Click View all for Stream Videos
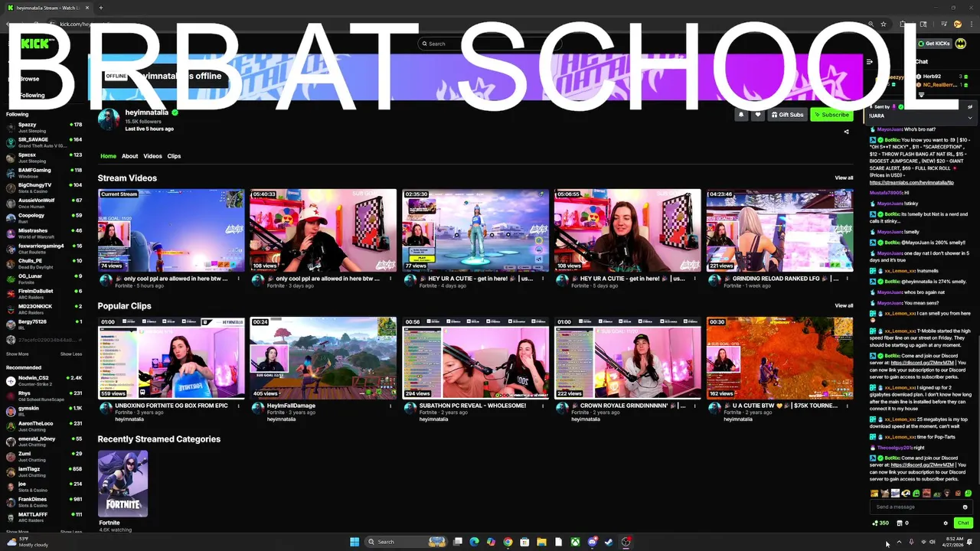Screen dimensions: 980x551 coord(844,178)
